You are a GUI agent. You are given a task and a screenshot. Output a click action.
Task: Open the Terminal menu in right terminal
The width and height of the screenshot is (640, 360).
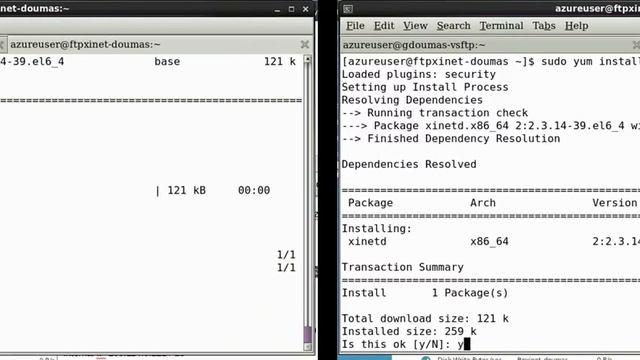[501, 26]
